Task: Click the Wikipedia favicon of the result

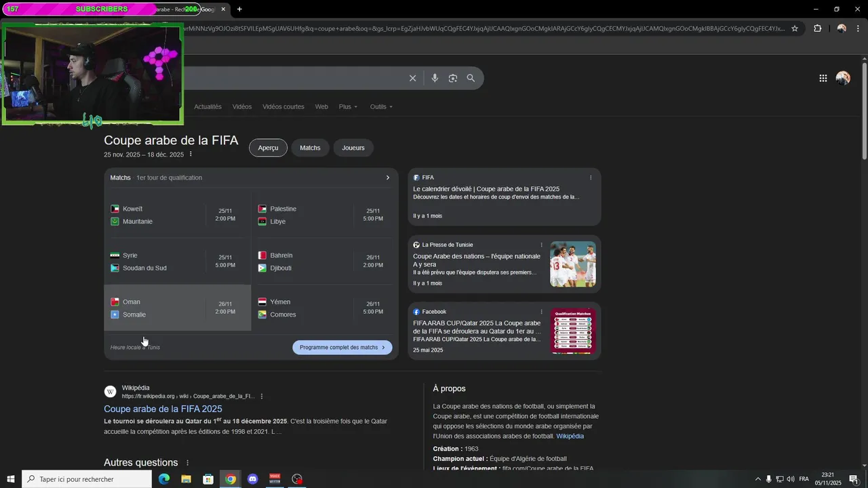Action: point(110,392)
